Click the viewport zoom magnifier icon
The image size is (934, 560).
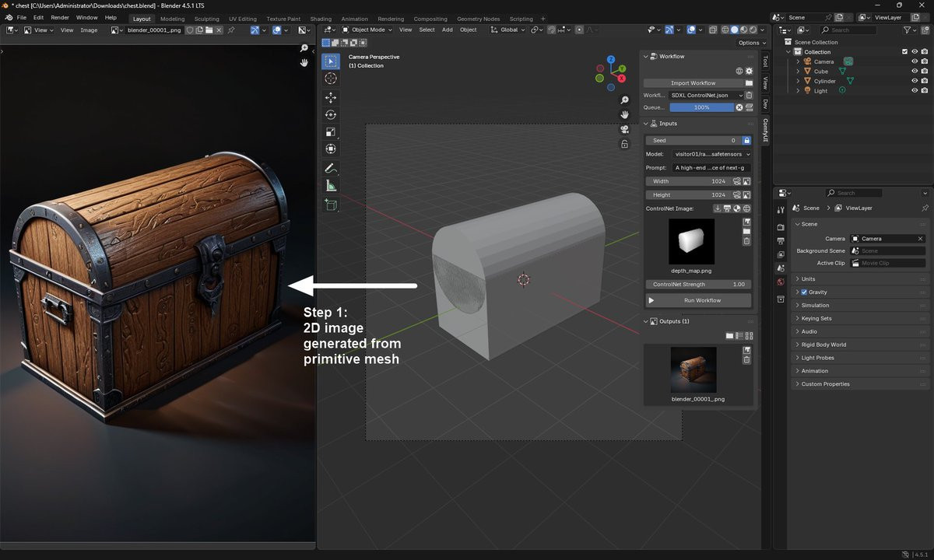point(624,100)
